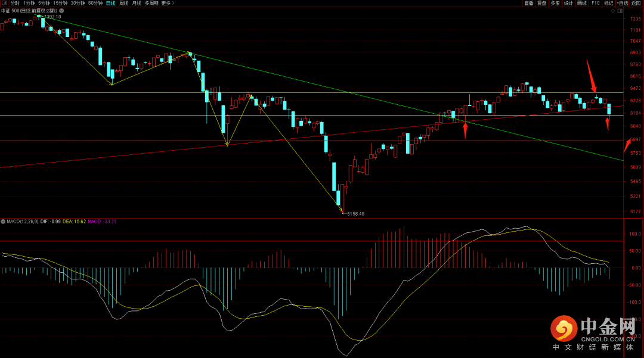Click the MACD: -33.21 value
Viewport: 644px width, 358px height.
102,222
